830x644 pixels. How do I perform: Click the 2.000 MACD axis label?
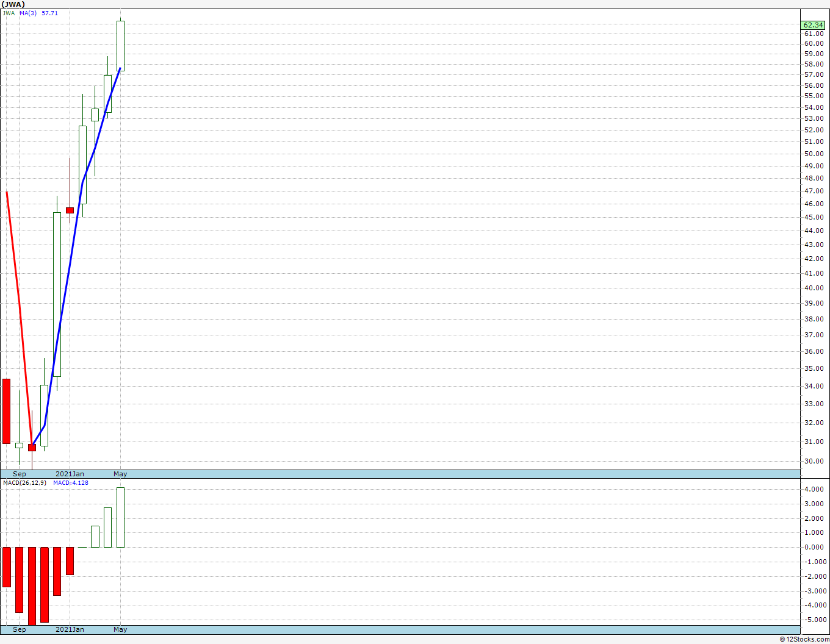click(x=814, y=518)
